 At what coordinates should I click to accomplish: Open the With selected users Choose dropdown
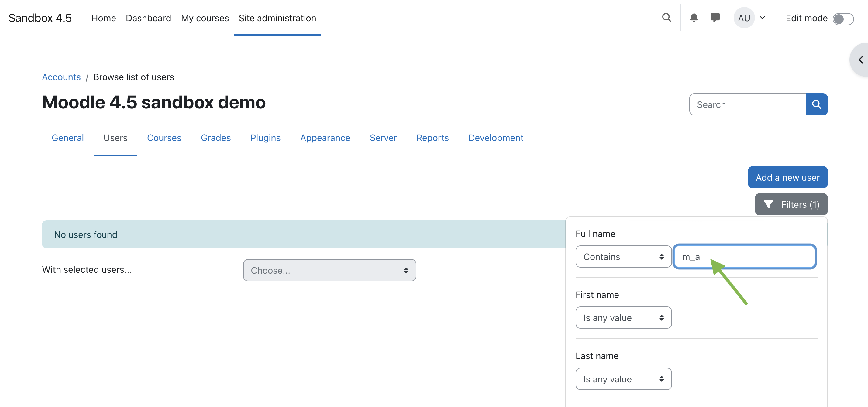click(x=329, y=270)
